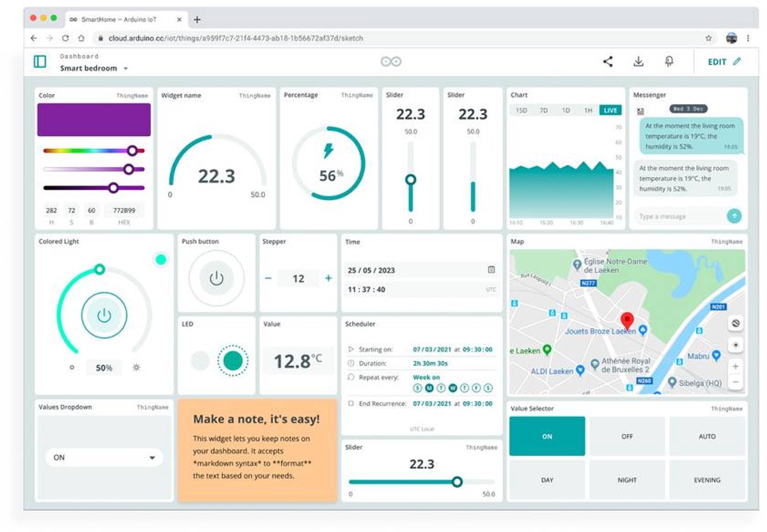The image size is (767, 532).
Task: Click the download icon in header
Action: pyautogui.click(x=638, y=62)
